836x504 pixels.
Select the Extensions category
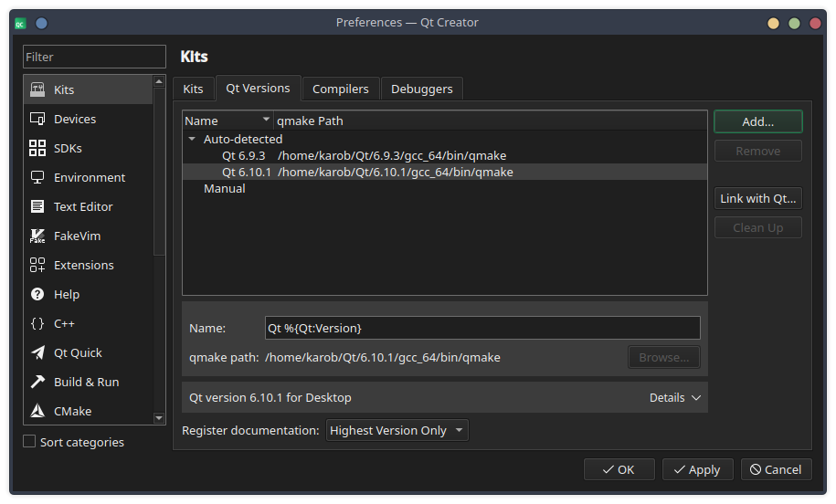83,265
